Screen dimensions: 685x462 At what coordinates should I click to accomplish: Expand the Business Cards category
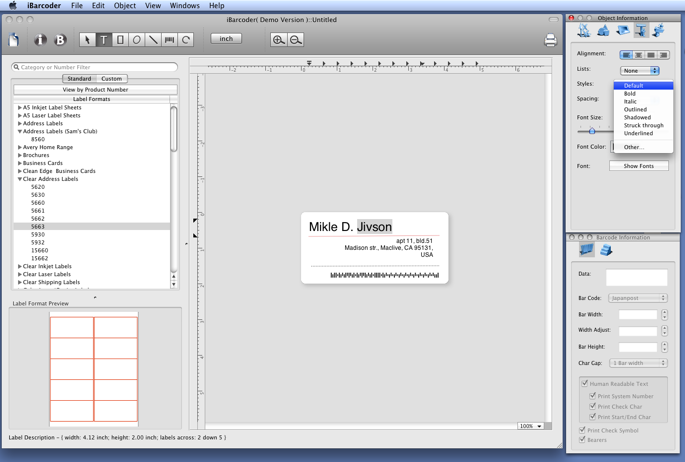20,163
